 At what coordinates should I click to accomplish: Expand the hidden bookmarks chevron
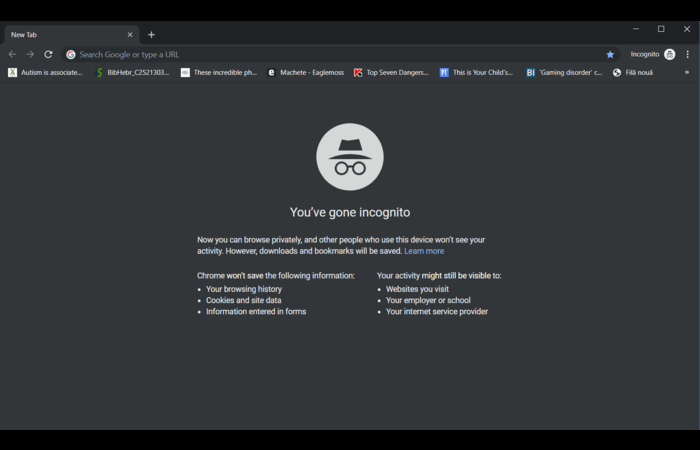click(687, 72)
